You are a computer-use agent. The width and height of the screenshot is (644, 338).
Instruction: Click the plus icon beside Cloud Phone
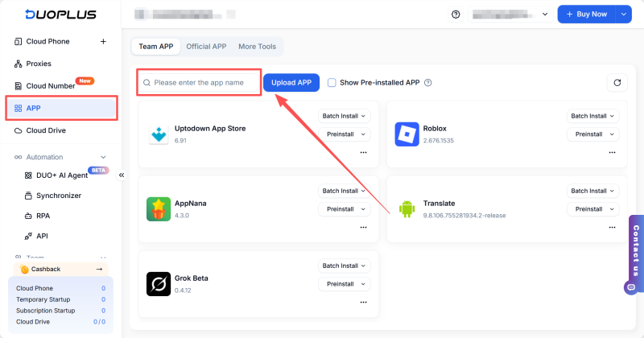pos(102,41)
